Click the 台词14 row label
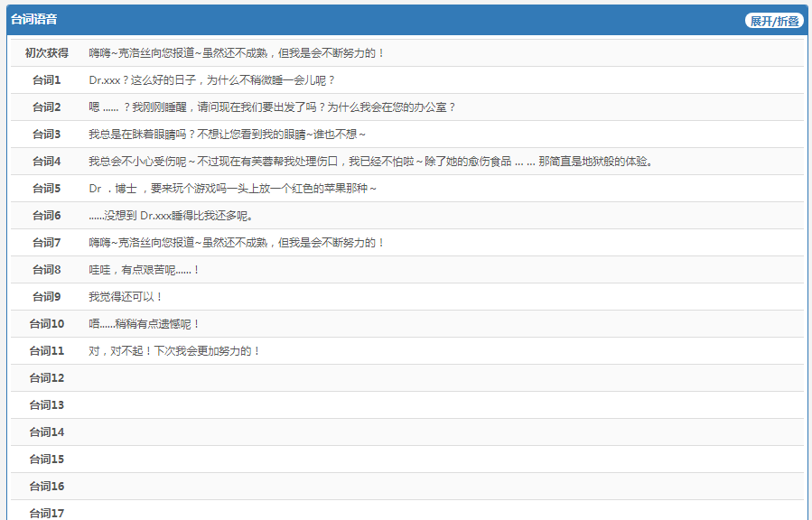This screenshot has height=520, width=812. [46, 432]
